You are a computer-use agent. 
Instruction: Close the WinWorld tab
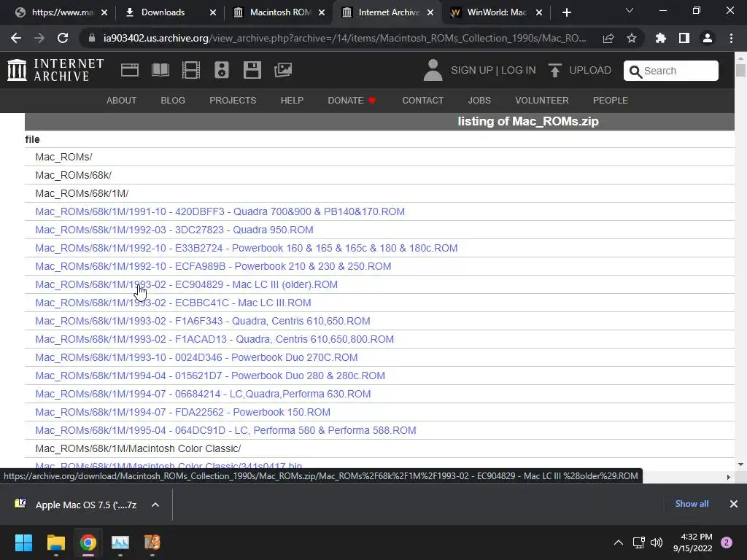click(x=539, y=12)
